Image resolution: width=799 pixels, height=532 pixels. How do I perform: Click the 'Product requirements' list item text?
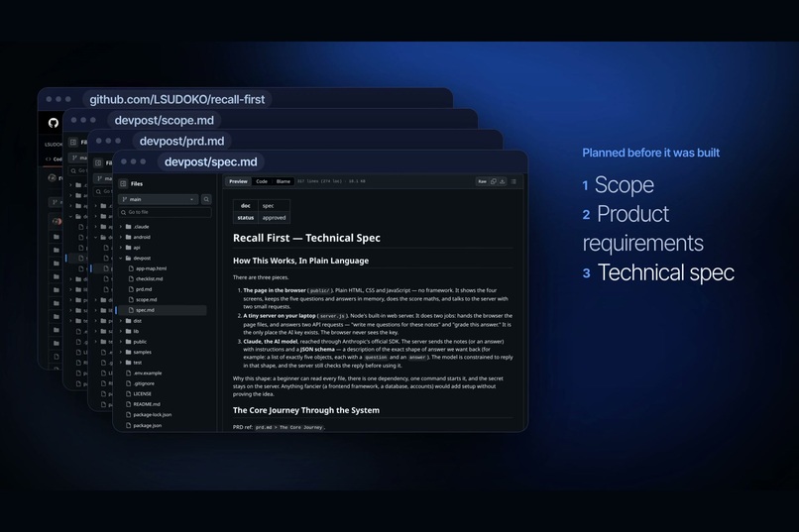[x=643, y=228]
